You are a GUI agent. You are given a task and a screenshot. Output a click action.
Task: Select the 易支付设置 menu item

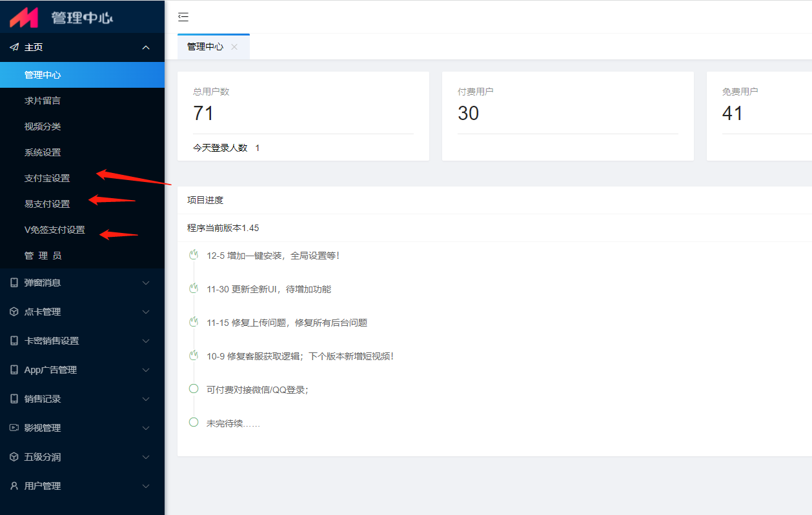47,204
